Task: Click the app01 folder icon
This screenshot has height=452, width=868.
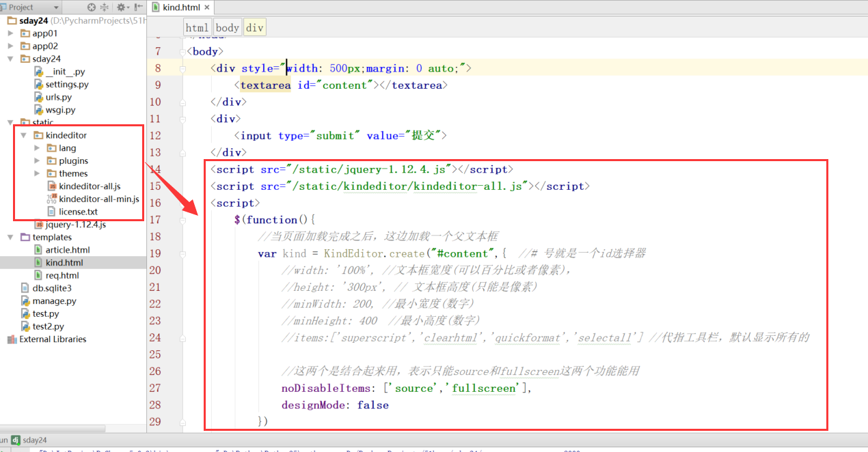Action: [25, 33]
